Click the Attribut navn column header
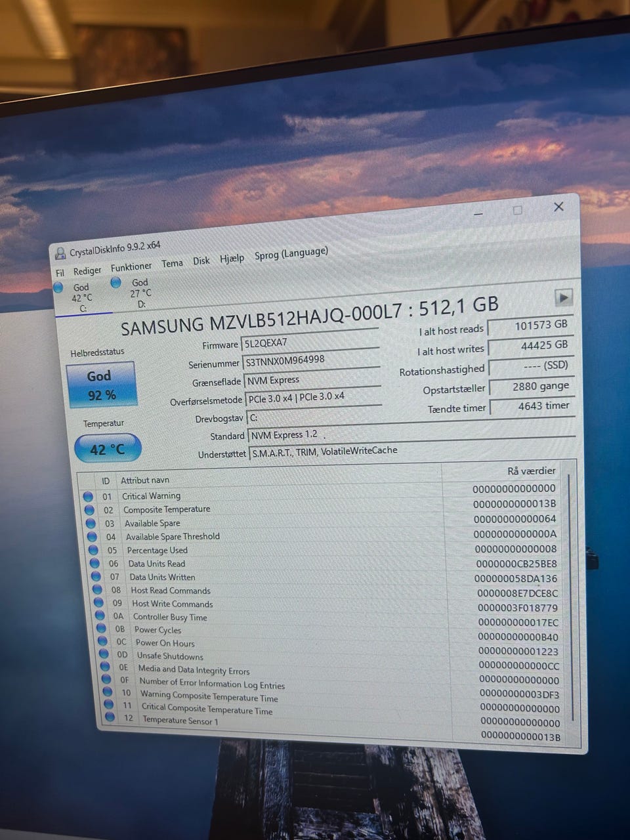Viewport: 630px width, 840px height. (144, 480)
